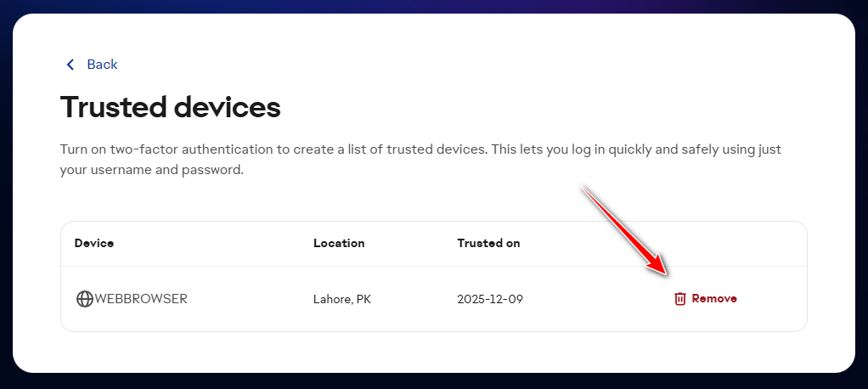868x389 pixels.
Task: Select the 2025-12-09 trusted date cell
Action: tap(489, 299)
